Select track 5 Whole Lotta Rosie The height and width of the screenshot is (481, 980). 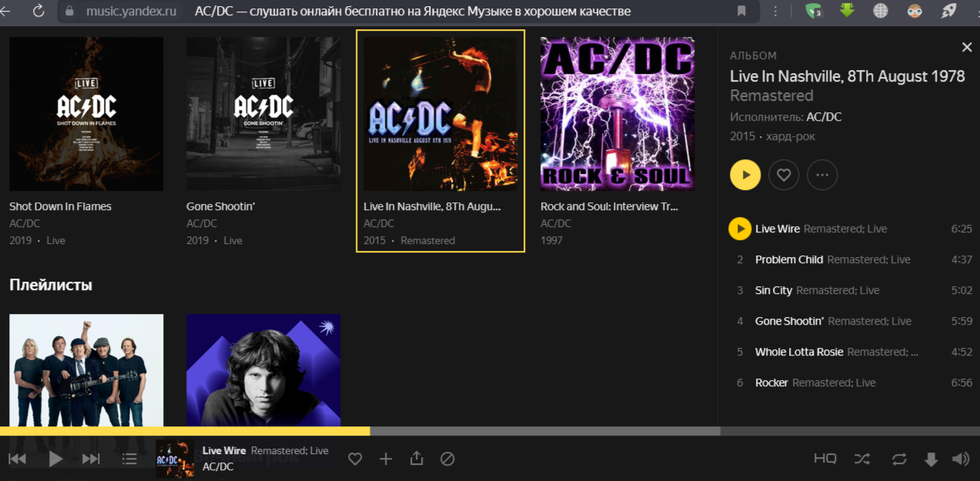tap(851, 352)
